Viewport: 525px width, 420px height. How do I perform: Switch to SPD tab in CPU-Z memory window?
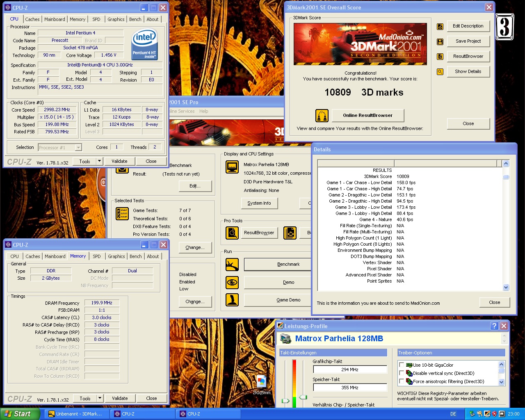97,256
